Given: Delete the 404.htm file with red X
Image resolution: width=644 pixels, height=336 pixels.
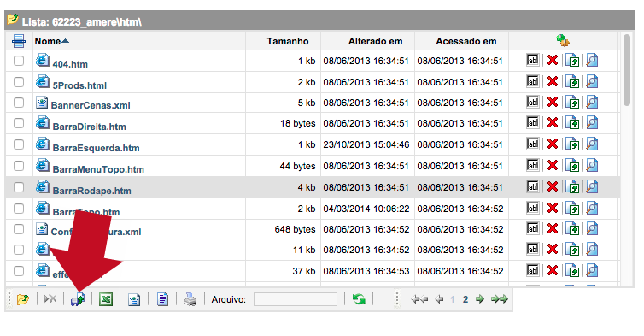Looking at the screenshot, I should (x=553, y=61).
